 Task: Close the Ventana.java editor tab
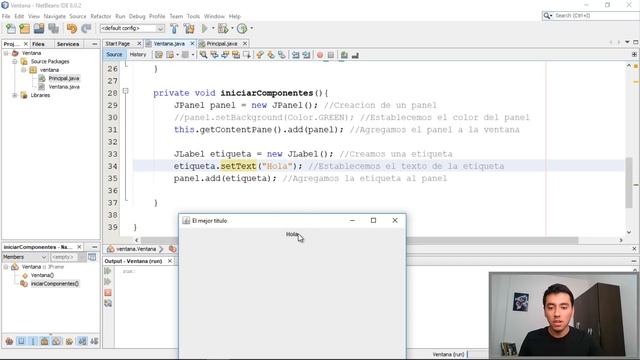[x=192, y=43]
